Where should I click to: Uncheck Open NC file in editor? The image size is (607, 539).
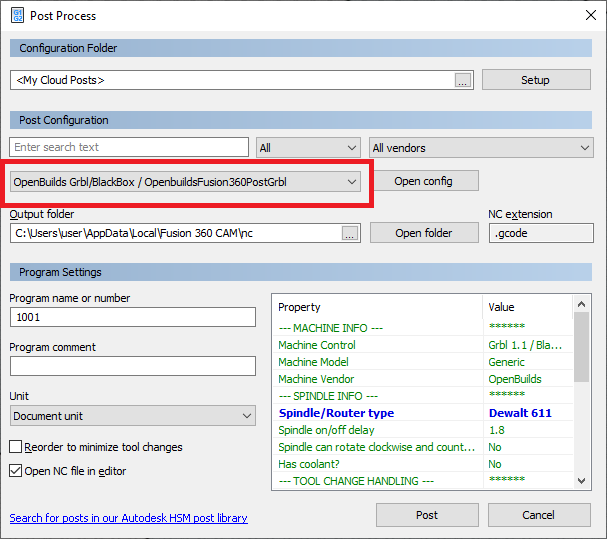click(x=16, y=471)
